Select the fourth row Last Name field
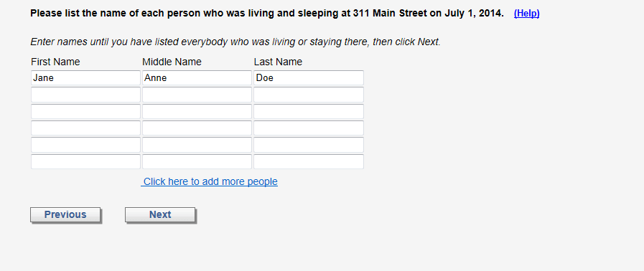 coord(309,128)
